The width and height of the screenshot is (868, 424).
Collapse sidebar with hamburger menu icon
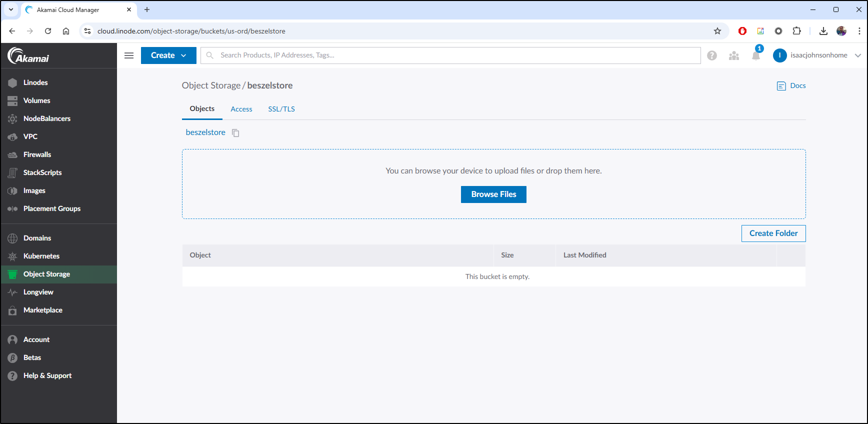pos(129,55)
